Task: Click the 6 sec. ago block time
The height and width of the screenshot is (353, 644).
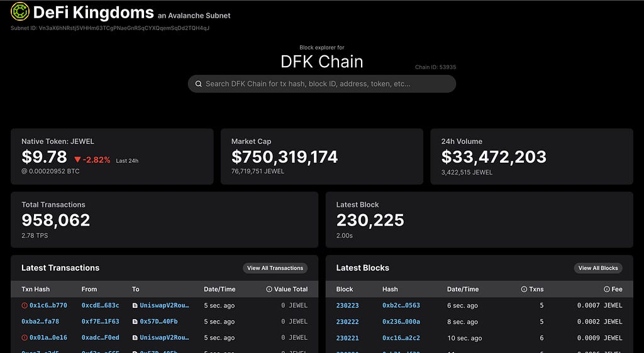Action: tap(462, 306)
